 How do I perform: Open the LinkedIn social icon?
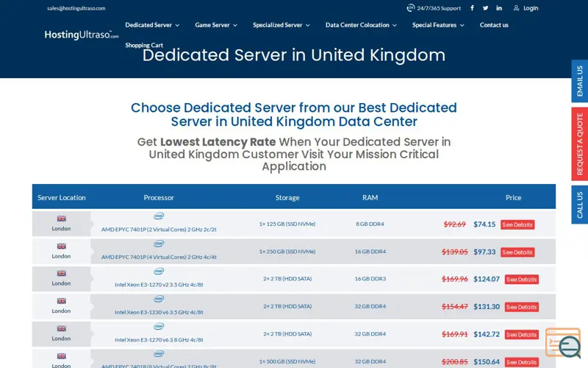click(x=499, y=8)
